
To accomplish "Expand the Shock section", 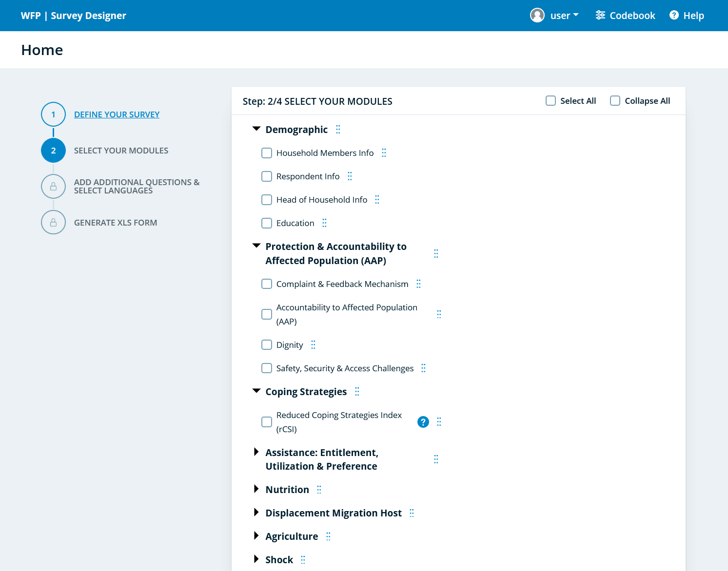I will [x=256, y=559].
